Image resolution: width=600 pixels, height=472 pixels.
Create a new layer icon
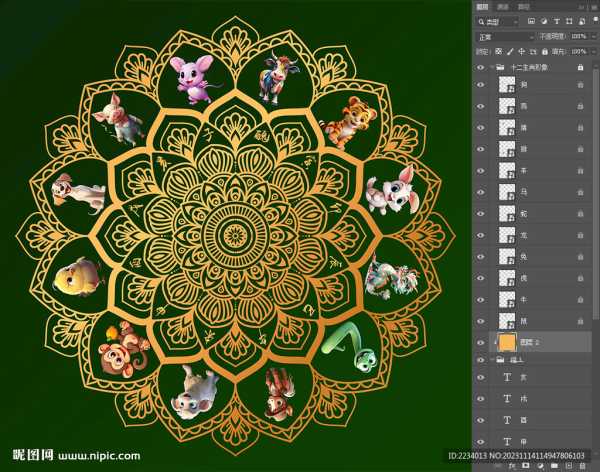(569, 465)
